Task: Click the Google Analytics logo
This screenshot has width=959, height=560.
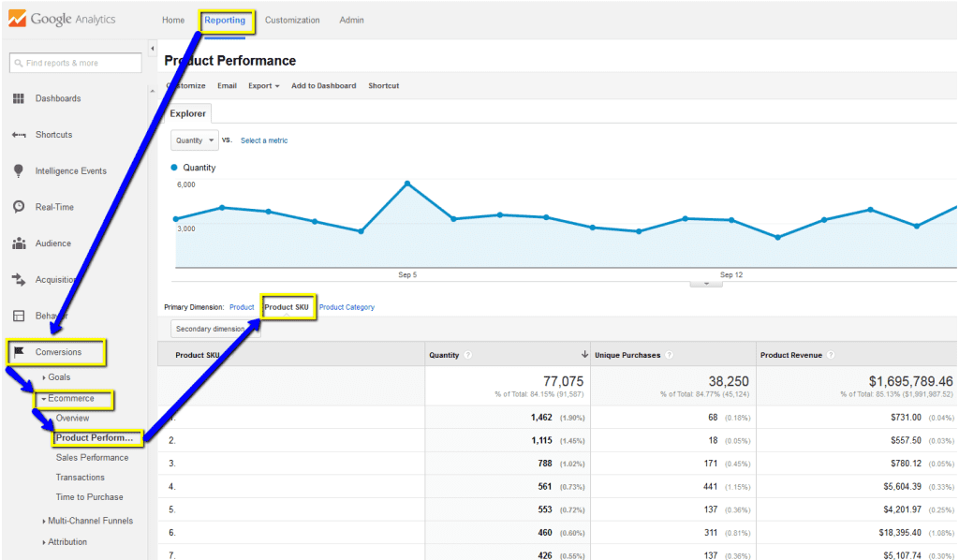Action: 62,19
